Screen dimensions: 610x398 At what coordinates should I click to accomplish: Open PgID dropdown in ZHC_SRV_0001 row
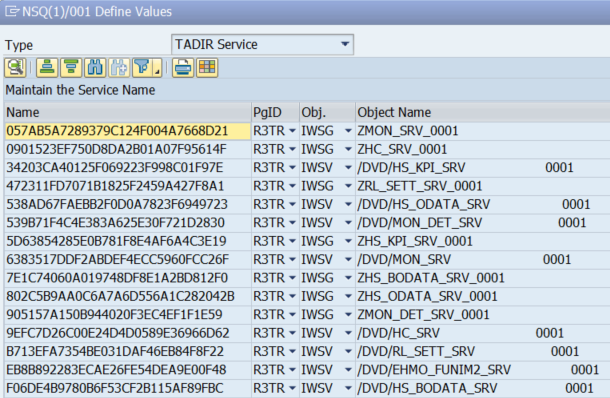coord(292,149)
